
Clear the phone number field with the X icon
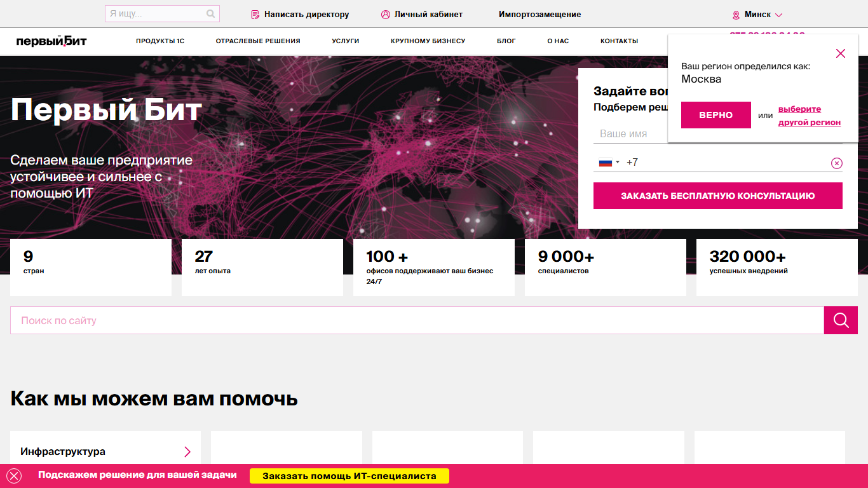pos(837,163)
